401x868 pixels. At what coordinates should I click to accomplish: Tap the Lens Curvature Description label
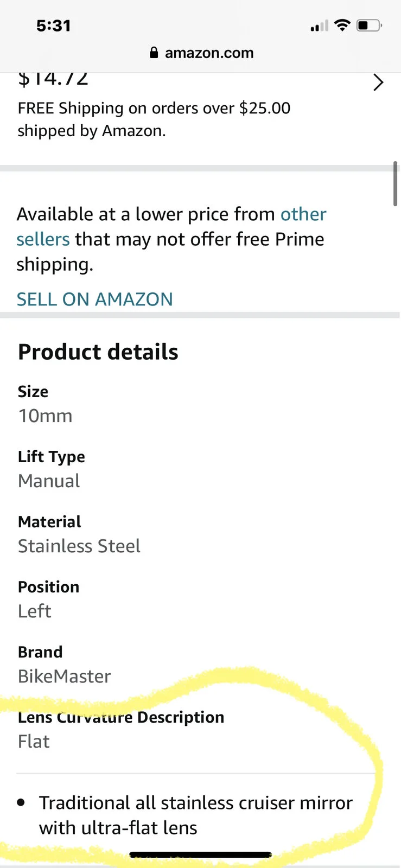(121, 717)
